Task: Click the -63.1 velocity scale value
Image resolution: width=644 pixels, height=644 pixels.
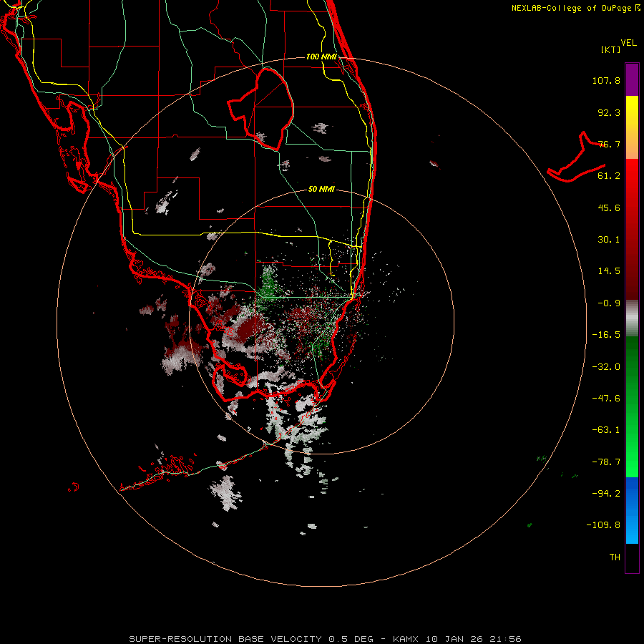Action: pyautogui.click(x=606, y=430)
